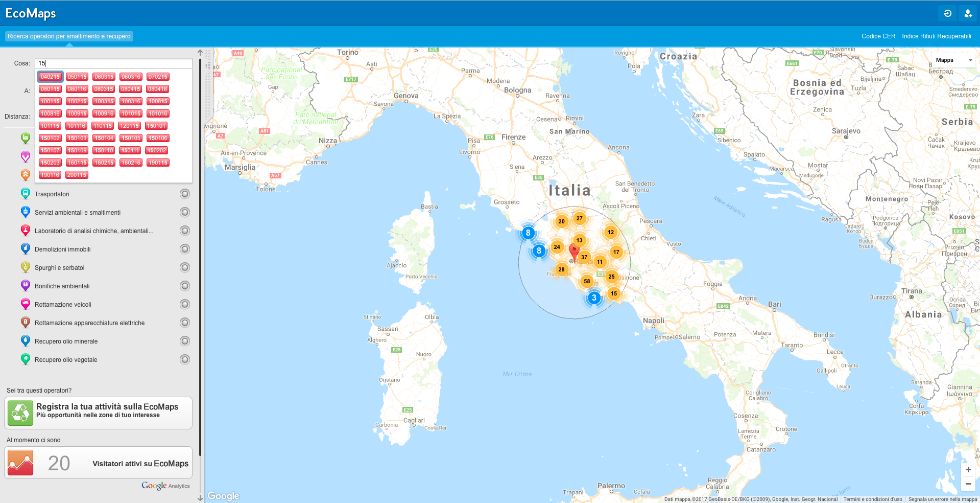The height and width of the screenshot is (503, 980).
Task: Click the Laboratorio di analisi chimiche pin icon
Action: pyautogui.click(x=25, y=231)
